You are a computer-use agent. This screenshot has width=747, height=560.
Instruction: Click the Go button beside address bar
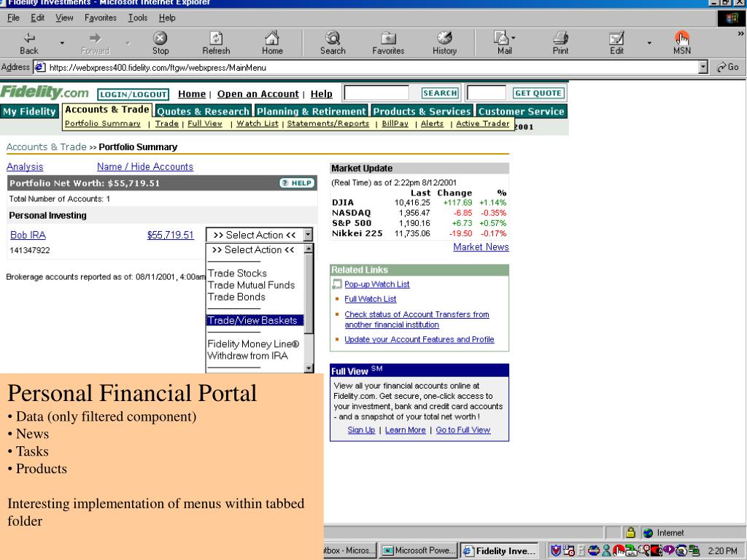pos(729,67)
